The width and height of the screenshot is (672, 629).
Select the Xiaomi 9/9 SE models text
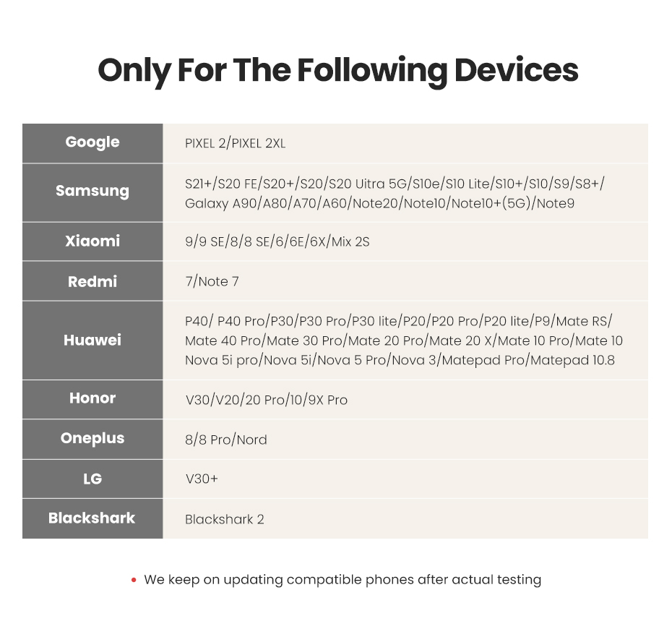click(x=277, y=241)
